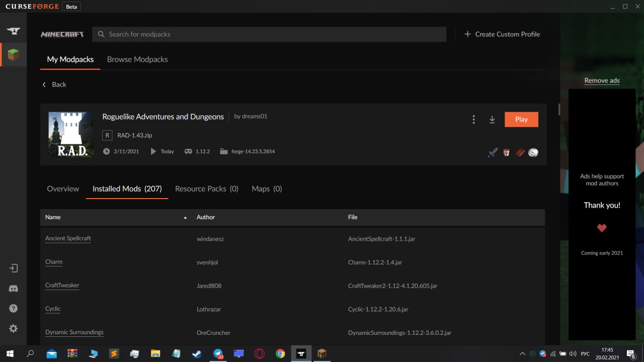Click the orange Play button
The height and width of the screenshot is (362, 644).
pos(521,119)
